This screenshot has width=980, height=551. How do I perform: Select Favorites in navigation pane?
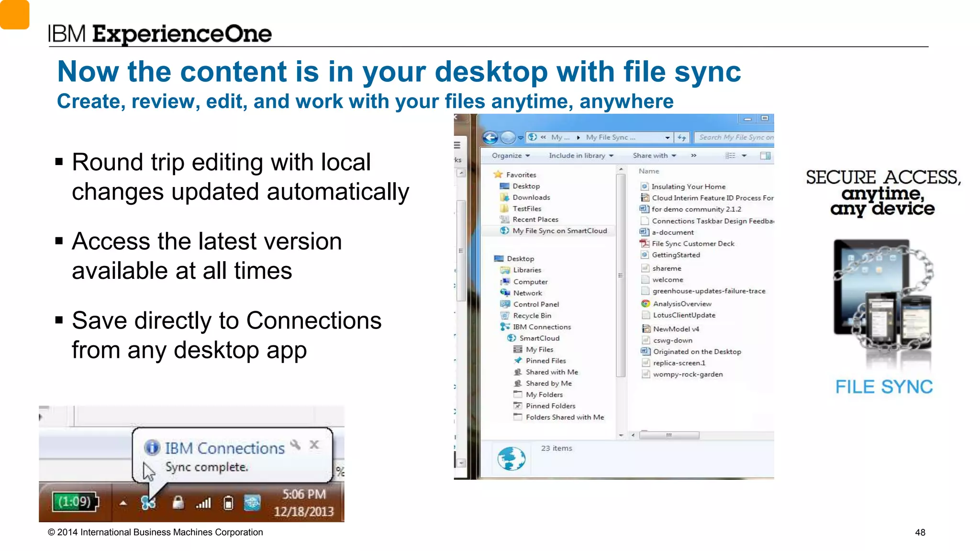coord(515,175)
